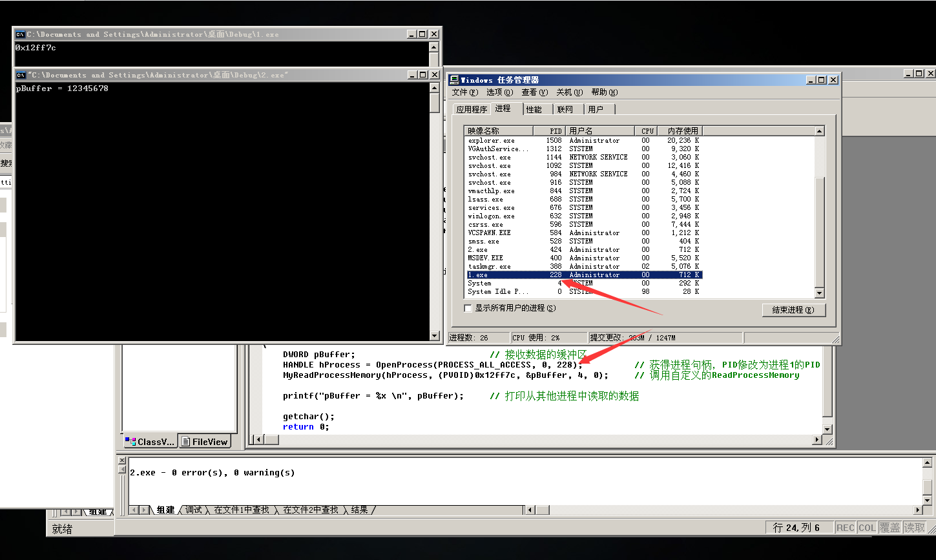Click the Task Manager title bar icon
936x560 pixels.
pos(454,80)
